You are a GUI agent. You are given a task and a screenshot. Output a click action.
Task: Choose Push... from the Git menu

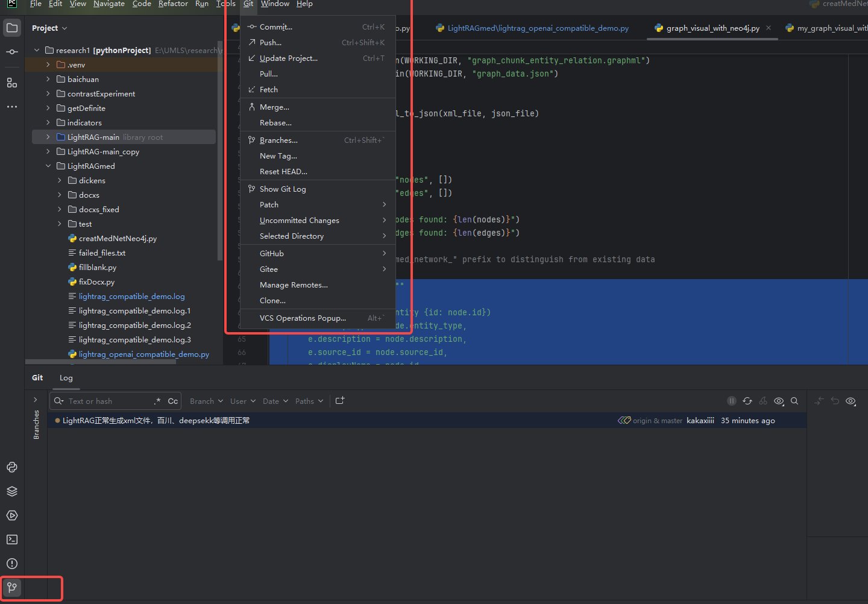tap(318, 43)
